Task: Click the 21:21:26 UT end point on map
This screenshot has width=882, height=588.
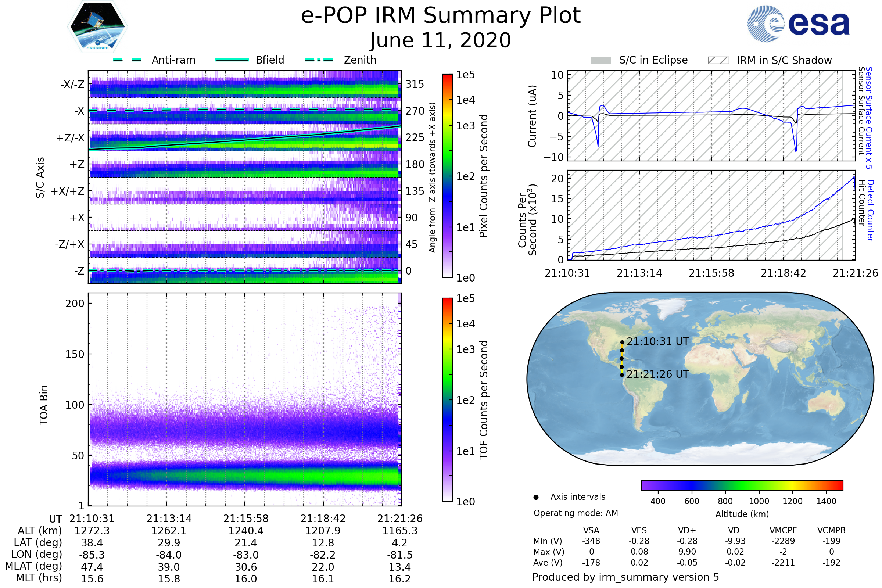Action: coord(622,375)
